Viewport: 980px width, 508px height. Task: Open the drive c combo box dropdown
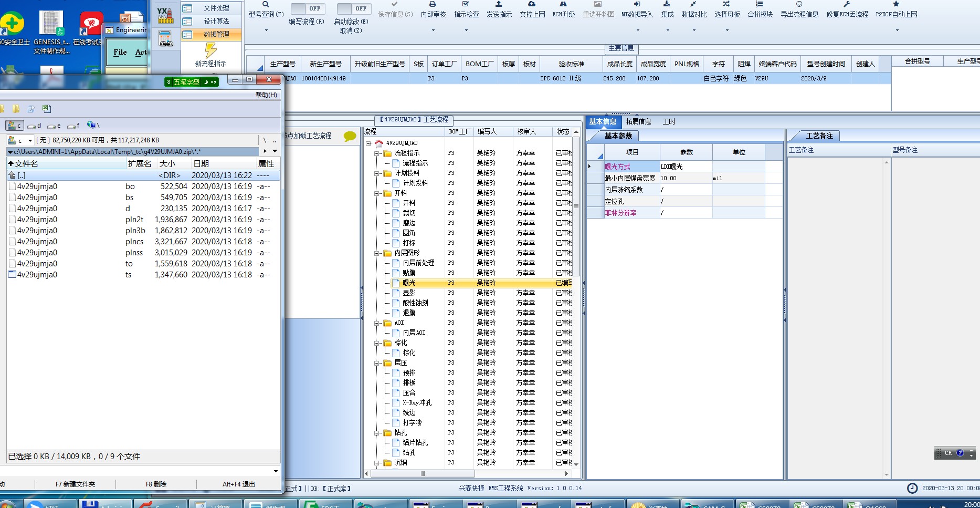point(30,140)
